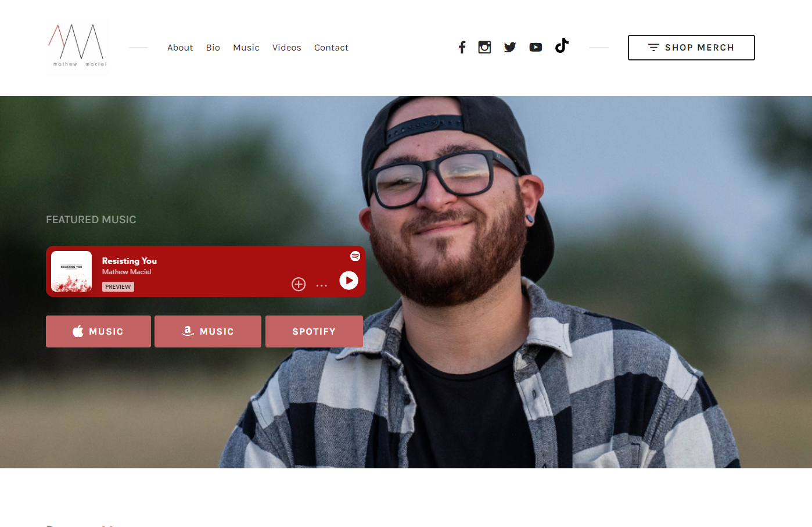Open the Amazon Music button
The height and width of the screenshot is (527, 812).
tap(208, 331)
